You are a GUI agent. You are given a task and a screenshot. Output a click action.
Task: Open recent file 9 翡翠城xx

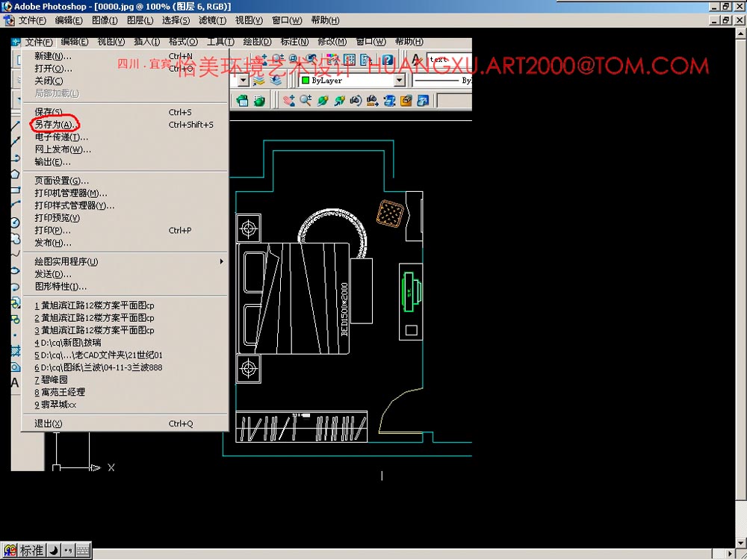coord(125,405)
